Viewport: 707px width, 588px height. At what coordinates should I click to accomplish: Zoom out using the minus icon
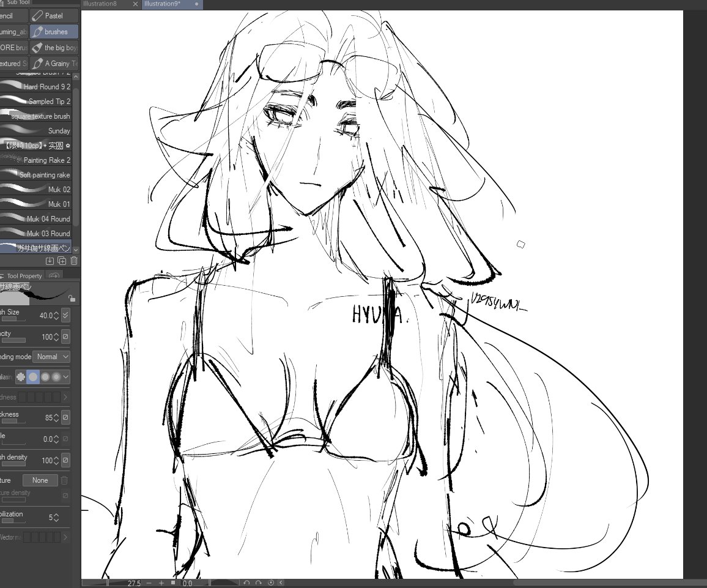[x=149, y=583]
